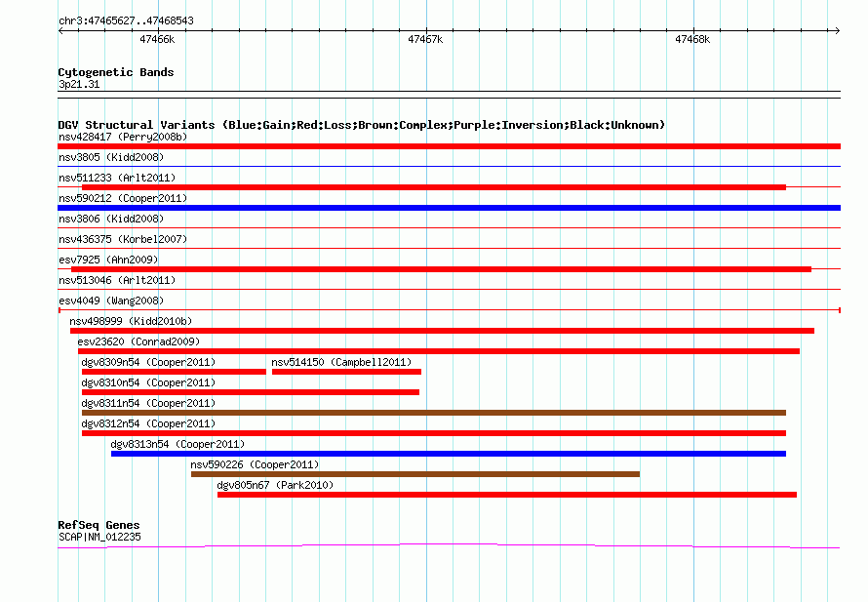Select the red dgv8310n54 variant bar
The image size is (868, 602).
click(x=251, y=392)
